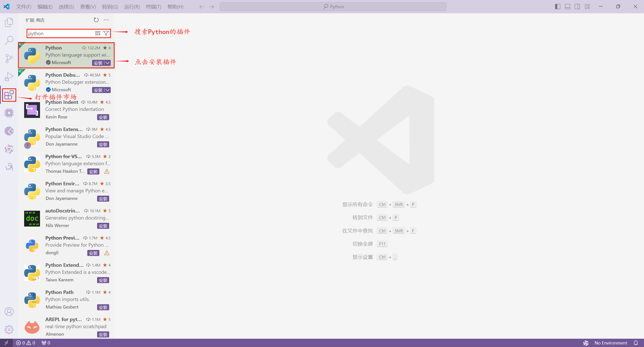Click the forwarded ports status indicator

coord(46,343)
